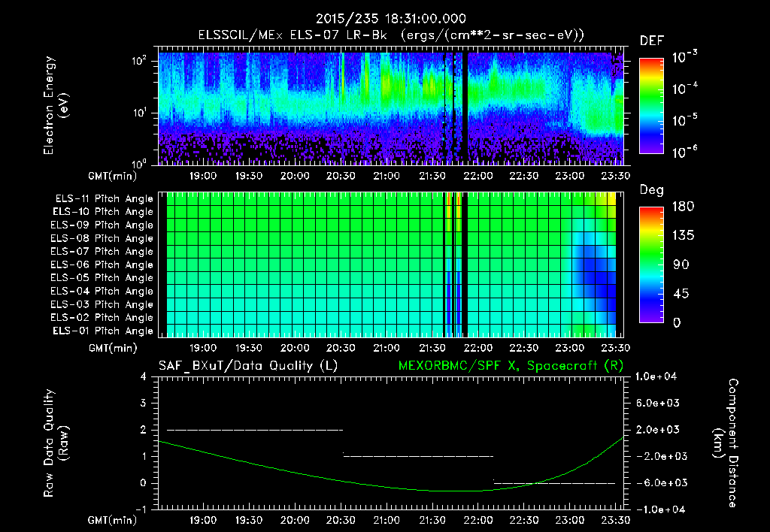Click the Electron Energy (eV) axis label

pos(56,105)
